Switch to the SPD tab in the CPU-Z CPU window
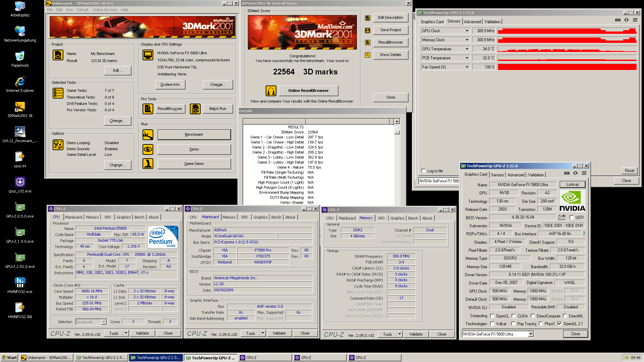 coord(107,217)
